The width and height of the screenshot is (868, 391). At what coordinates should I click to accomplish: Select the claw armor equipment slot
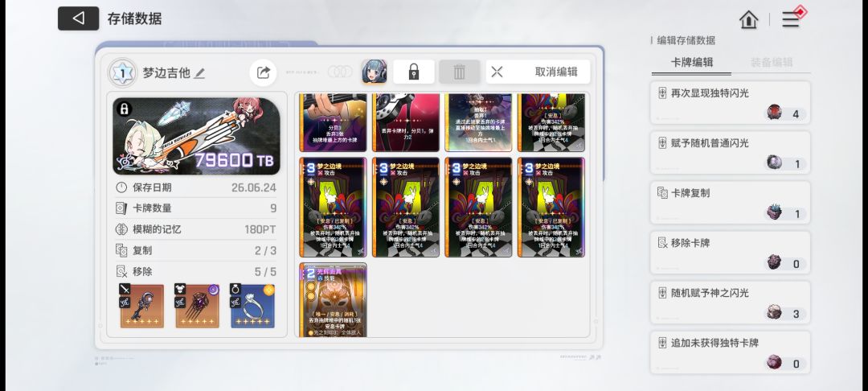click(197, 306)
